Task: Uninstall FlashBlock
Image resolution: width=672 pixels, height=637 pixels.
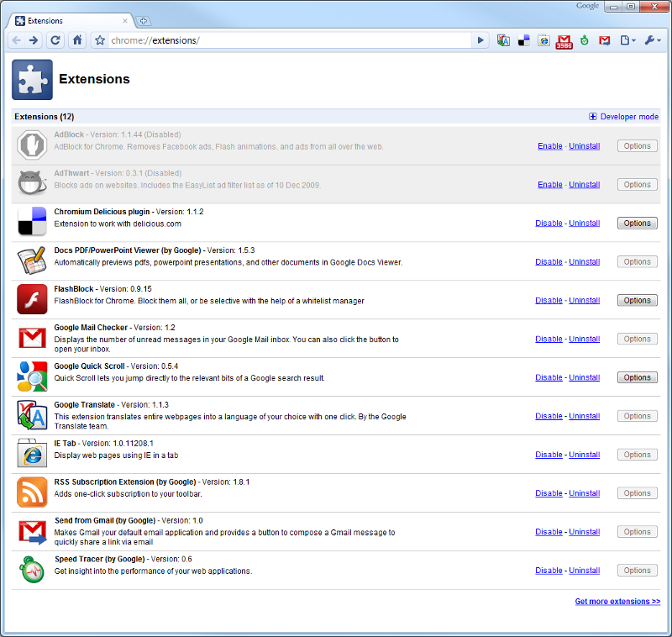Action: pyautogui.click(x=584, y=301)
